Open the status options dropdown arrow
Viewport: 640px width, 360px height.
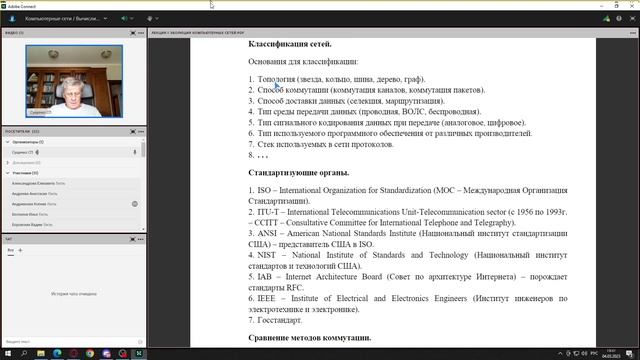pos(157,19)
